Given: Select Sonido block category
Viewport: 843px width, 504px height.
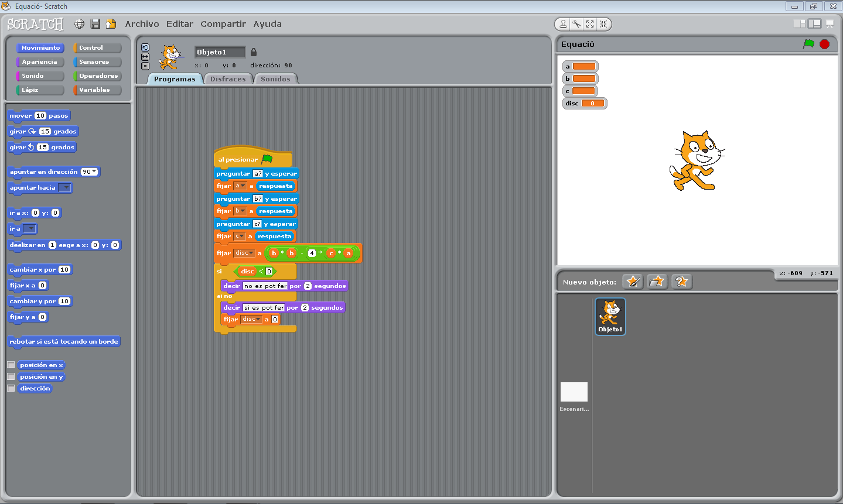Looking at the screenshot, I should pyautogui.click(x=40, y=76).
